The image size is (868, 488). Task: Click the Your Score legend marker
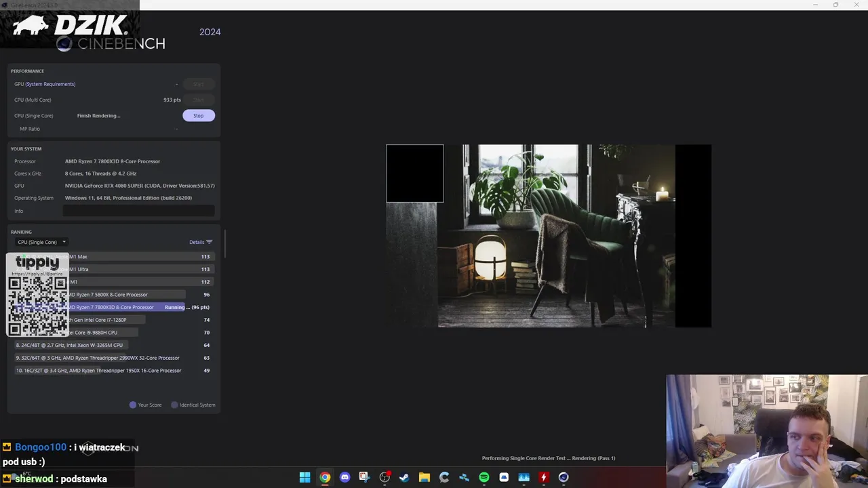click(x=133, y=405)
